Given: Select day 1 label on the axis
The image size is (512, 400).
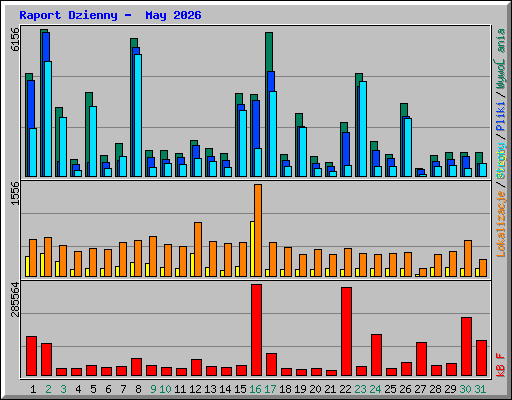Looking at the screenshot, I should click(33, 389).
